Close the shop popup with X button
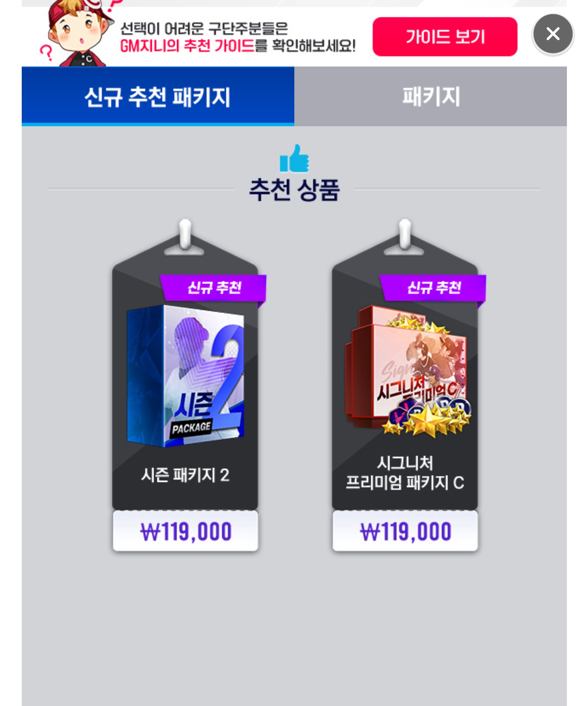This screenshot has width=588, height=706. point(552,34)
